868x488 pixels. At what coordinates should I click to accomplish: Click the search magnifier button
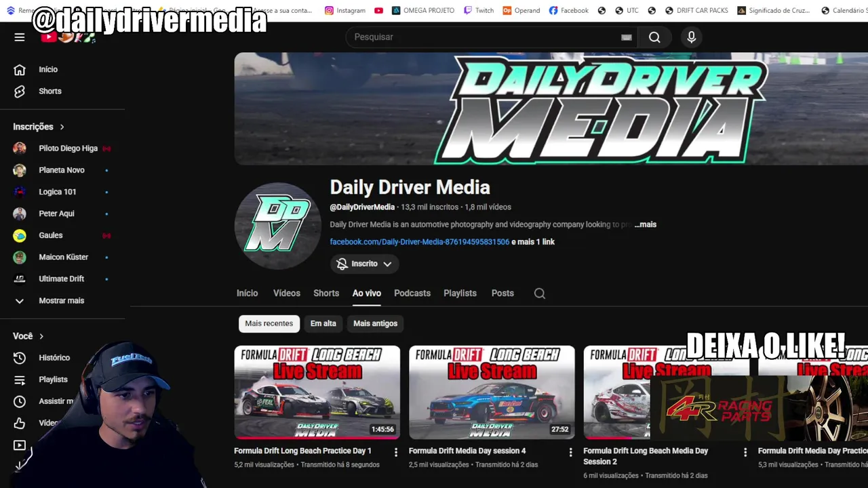[654, 37]
